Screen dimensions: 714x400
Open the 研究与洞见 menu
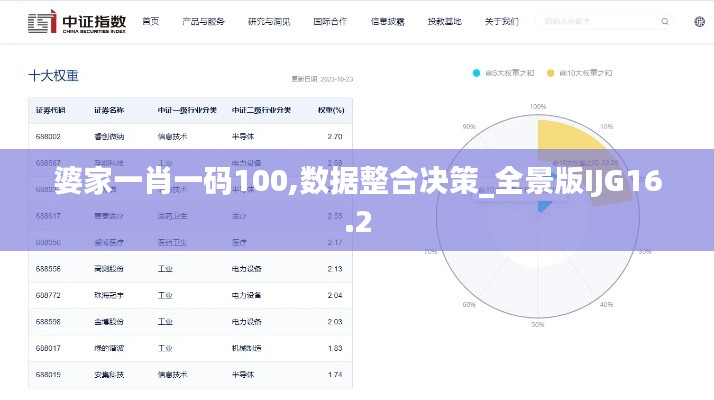269,21
